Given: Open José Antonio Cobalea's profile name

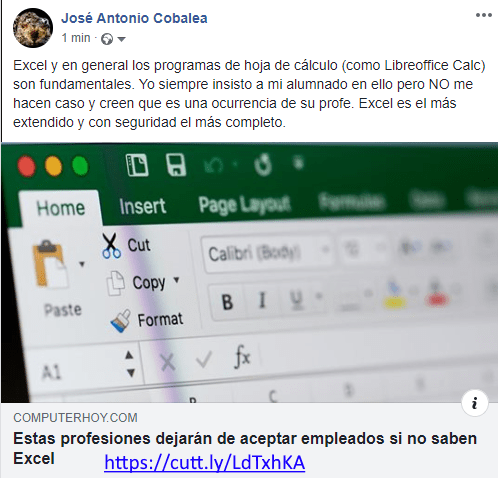Looking at the screenshot, I should coord(134,18).
